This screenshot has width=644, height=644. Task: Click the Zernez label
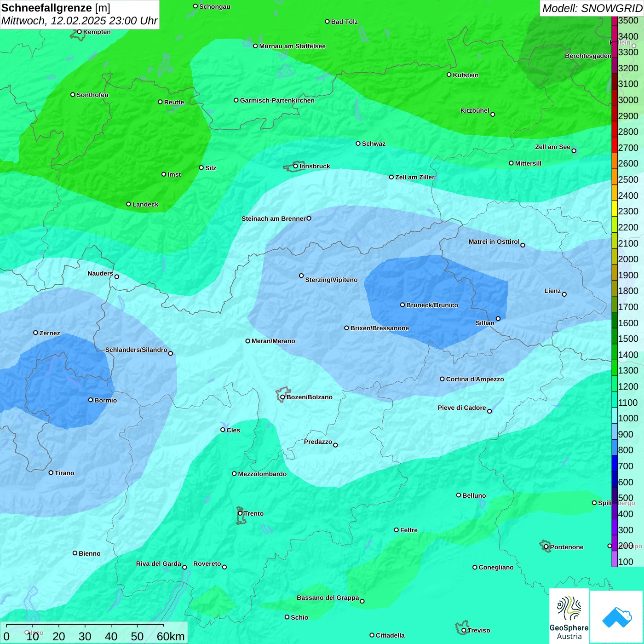click(x=50, y=333)
